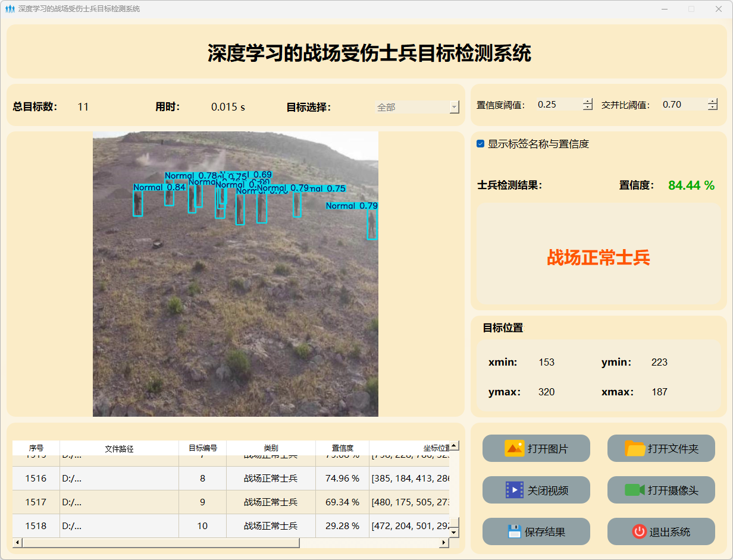Click the film icon on 关闭视频 button
This screenshot has width=733, height=560.
(515, 490)
